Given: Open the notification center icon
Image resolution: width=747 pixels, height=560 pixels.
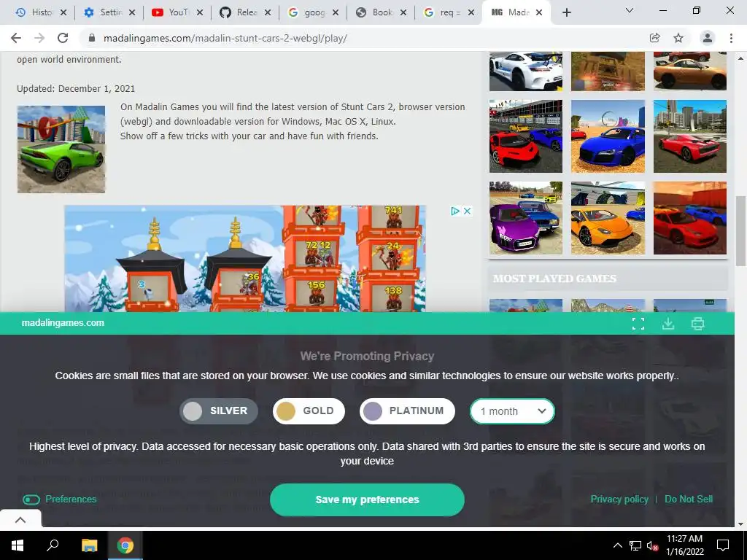Looking at the screenshot, I should (723, 545).
